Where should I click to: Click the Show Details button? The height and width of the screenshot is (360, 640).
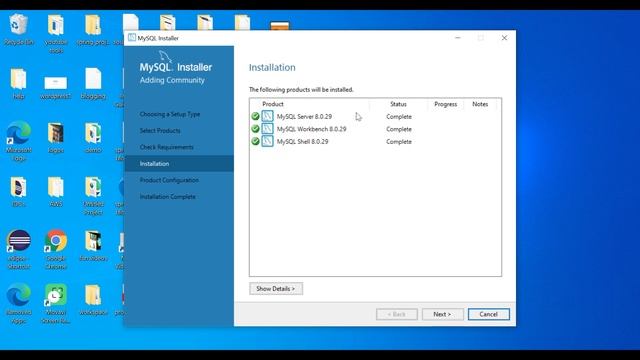pos(276,289)
